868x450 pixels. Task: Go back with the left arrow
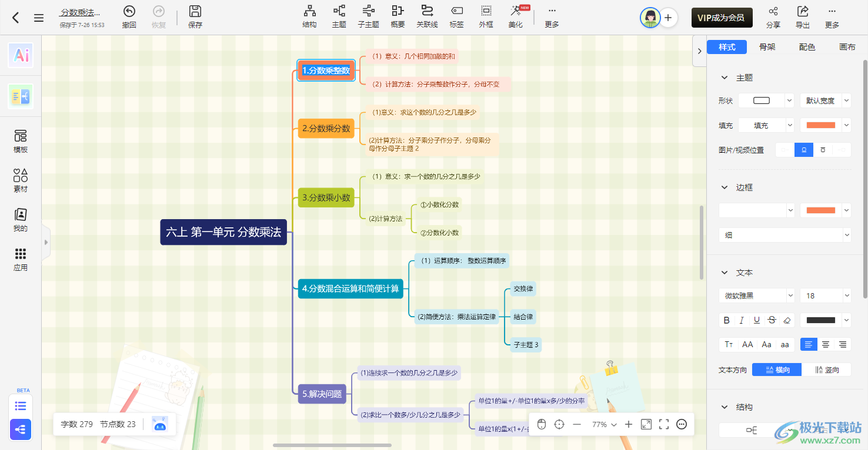point(16,18)
